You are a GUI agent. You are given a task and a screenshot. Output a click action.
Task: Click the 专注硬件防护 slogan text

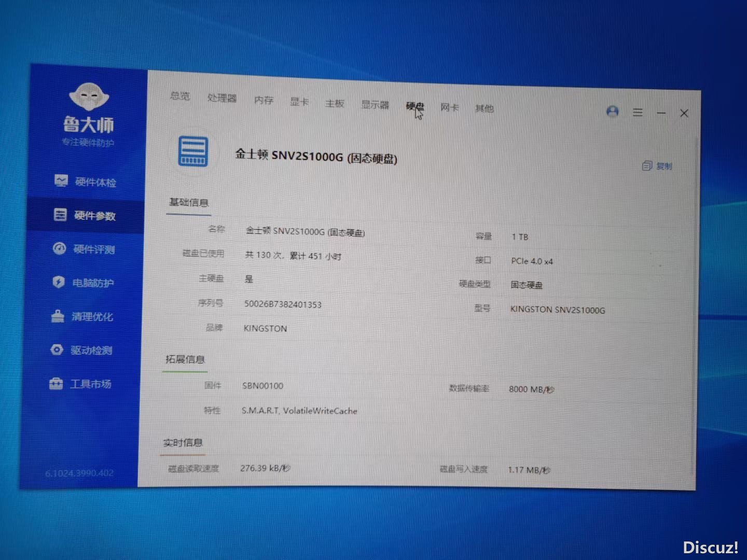88,142
